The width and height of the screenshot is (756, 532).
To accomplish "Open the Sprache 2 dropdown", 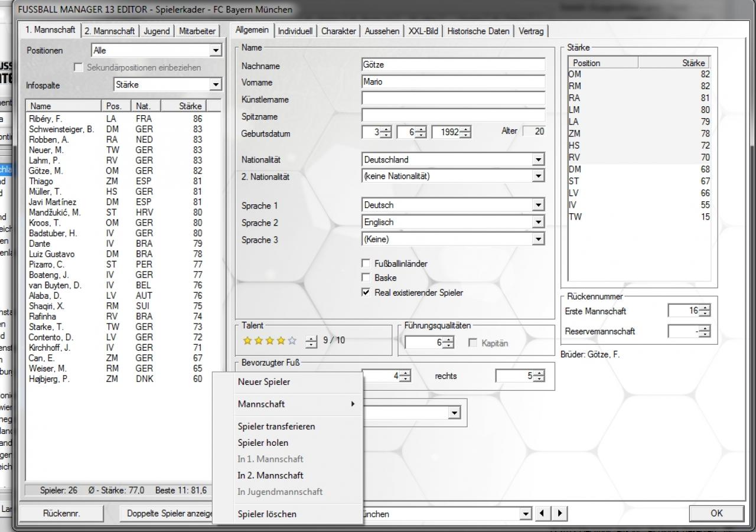I will (537, 222).
